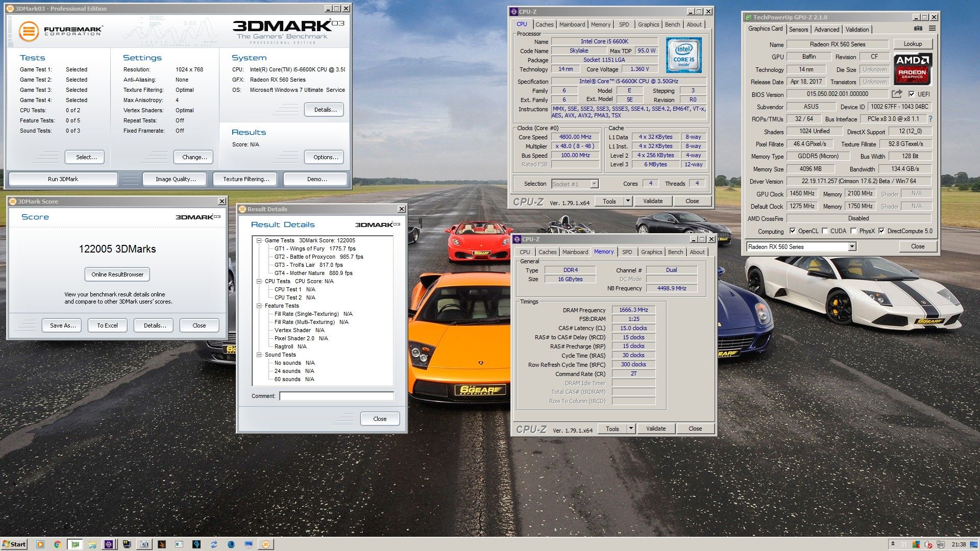
Task: Click the Bus Interface question mark icon
Action: (x=930, y=119)
